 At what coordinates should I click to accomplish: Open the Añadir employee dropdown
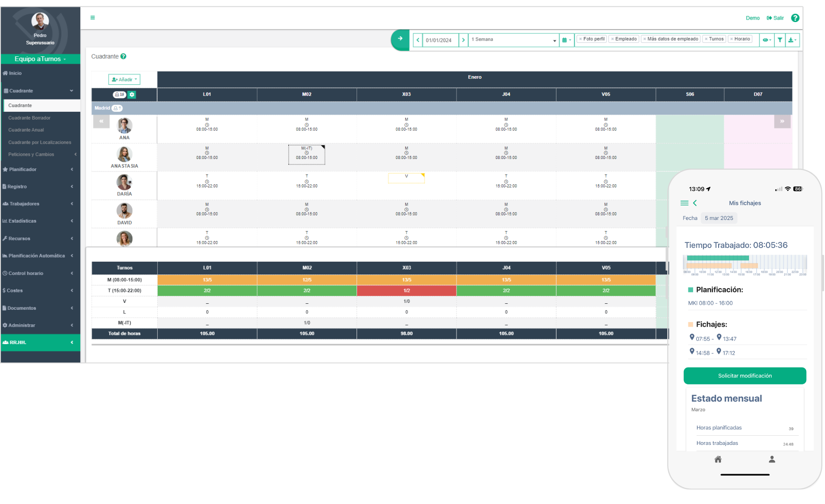click(x=124, y=79)
